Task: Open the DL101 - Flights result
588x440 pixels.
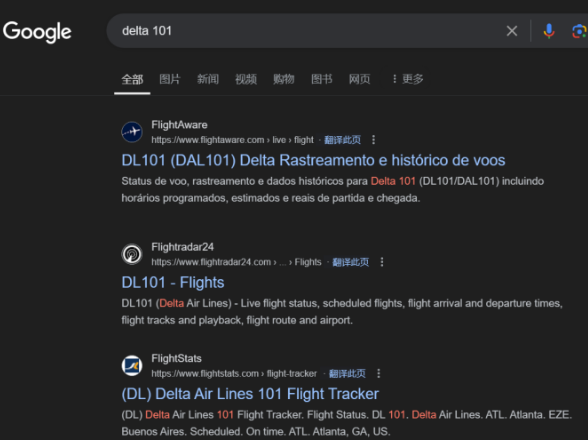Action: point(173,282)
